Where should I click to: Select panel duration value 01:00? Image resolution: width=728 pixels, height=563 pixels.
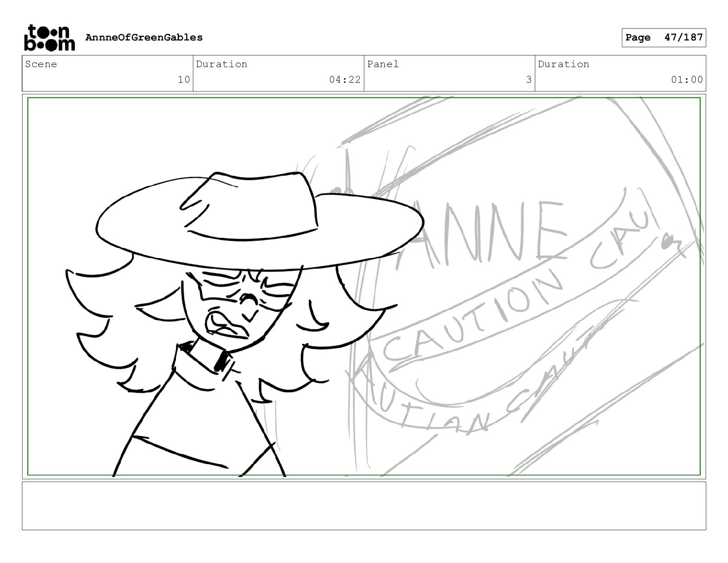(687, 80)
